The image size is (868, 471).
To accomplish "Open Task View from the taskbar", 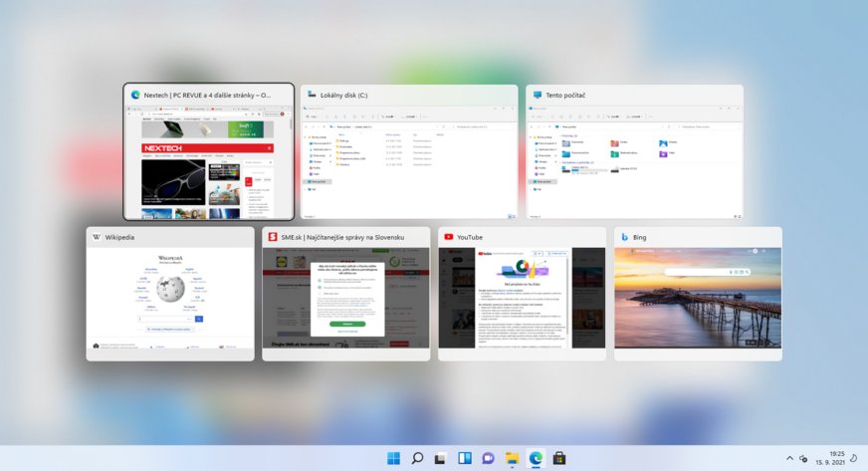I will pos(441,458).
